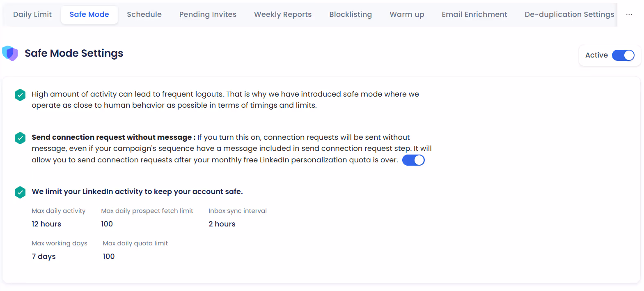Click the Max daily prospect fetch limit value
This screenshot has height=291, width=644.
point(107,224)
